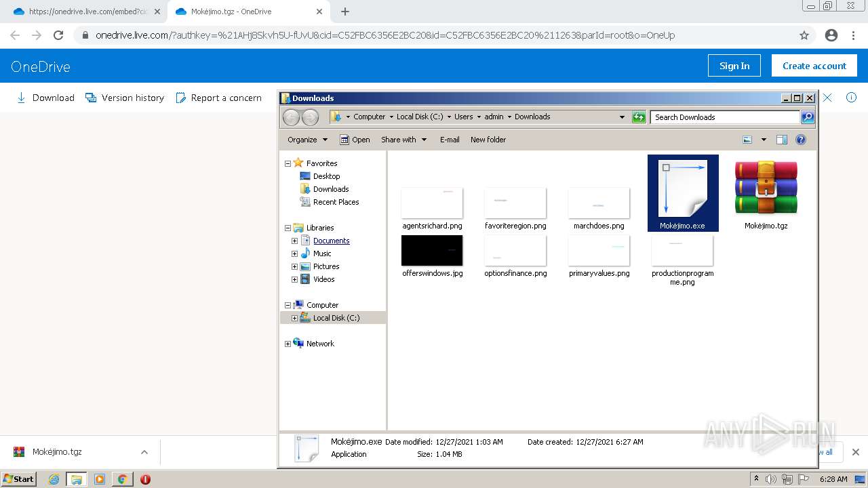The width and height of the screenshot is (868, 488).
Task: Go back in Chrome browser
Action: click(x=15, y=35)
